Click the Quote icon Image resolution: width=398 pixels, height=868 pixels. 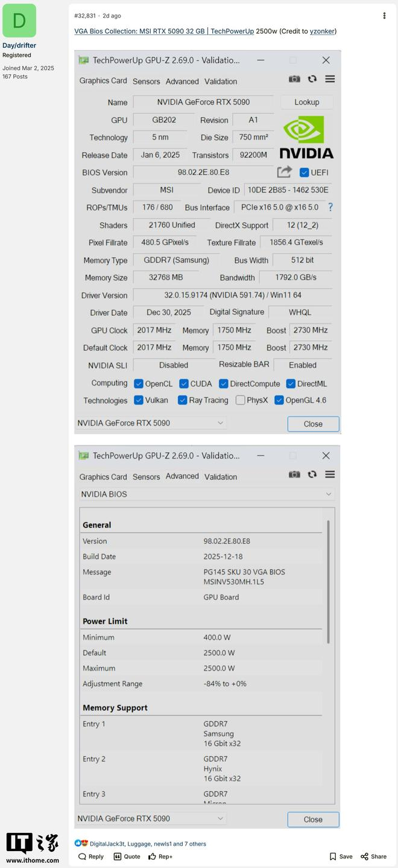click(x=118, y=857)
